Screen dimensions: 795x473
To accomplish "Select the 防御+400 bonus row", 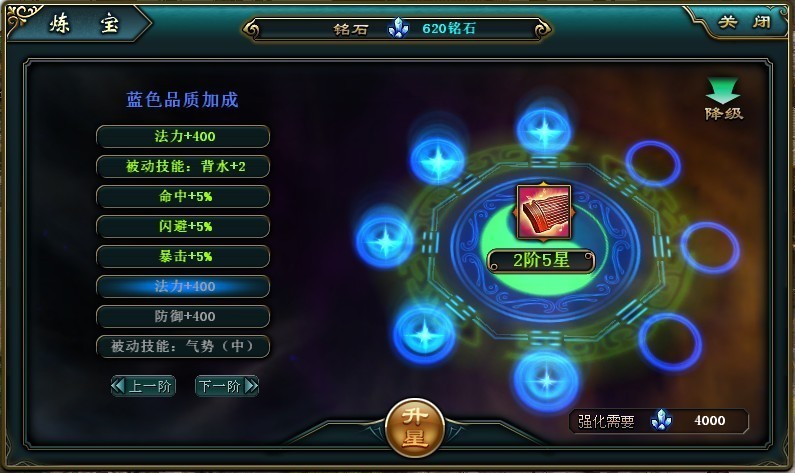I will click(x=183, y=316).
